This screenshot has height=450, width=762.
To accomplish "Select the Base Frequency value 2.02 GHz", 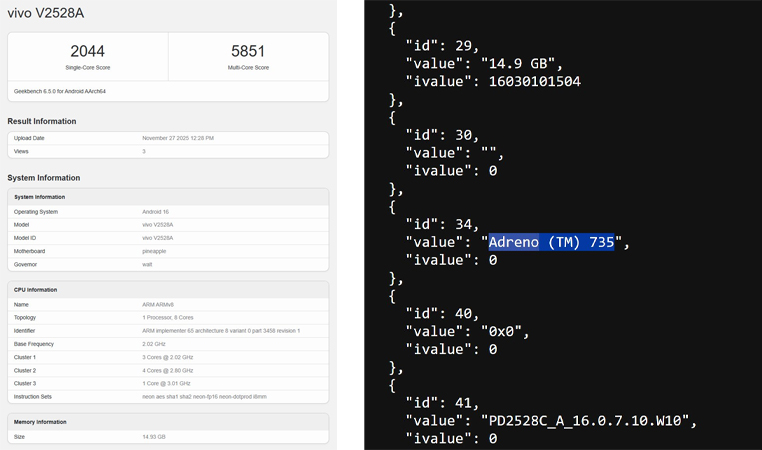I will pos(156,343).
